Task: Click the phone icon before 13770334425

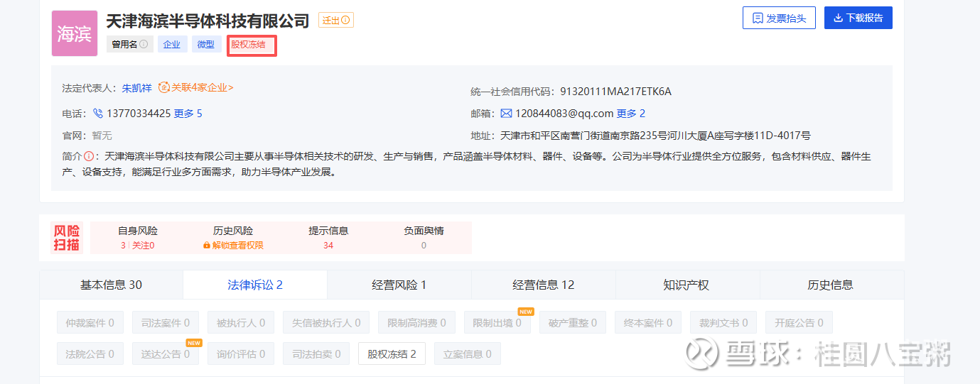Action: [x=98, y=113]
